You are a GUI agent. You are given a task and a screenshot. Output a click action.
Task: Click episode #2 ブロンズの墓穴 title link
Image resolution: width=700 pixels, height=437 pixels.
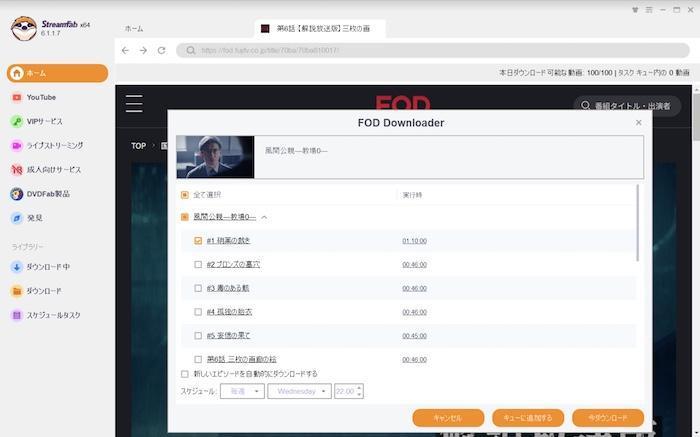coord(233,264)
